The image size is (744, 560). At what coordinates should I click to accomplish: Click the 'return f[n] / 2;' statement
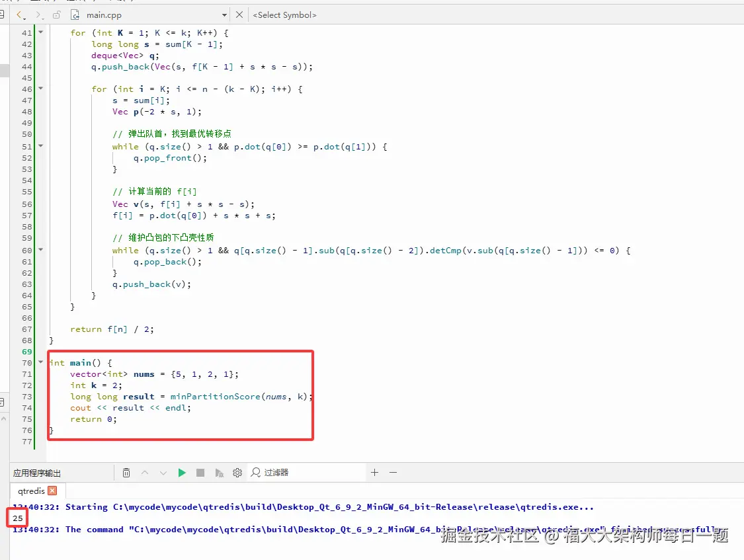[x=112, y=329]
